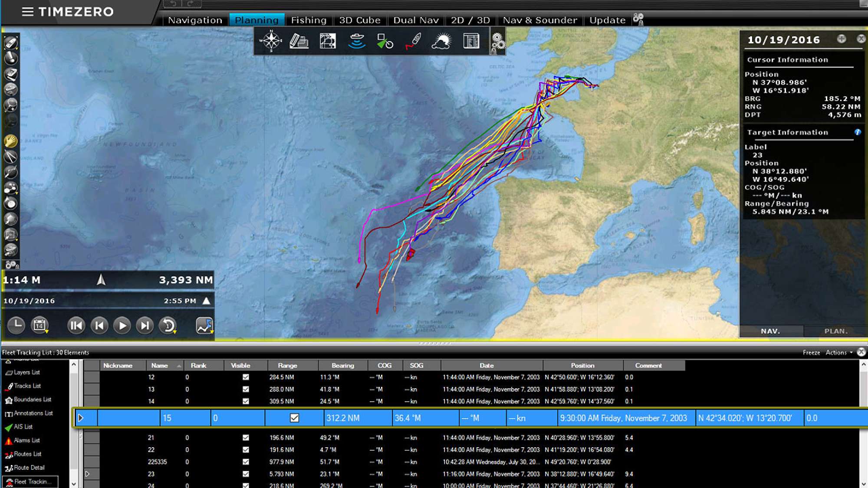The width and height of the screenshot is (868, 488).
Task: Expand row details for track 15
Action: point(80,418)
